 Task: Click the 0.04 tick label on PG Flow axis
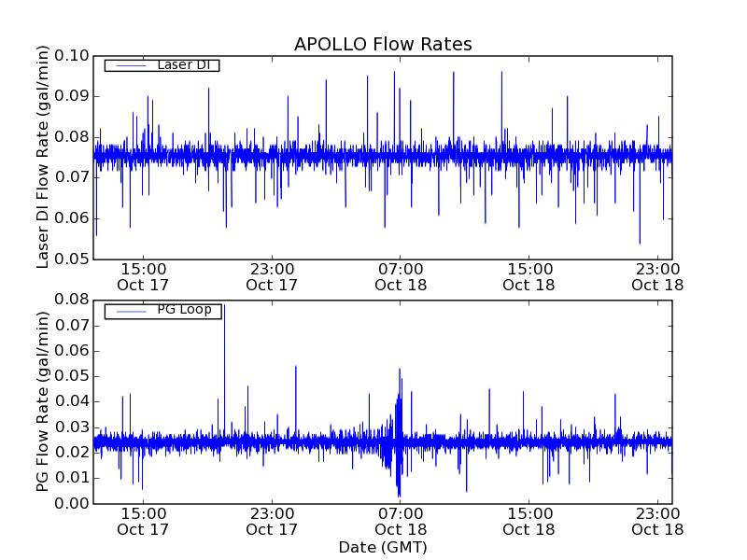tap(72, 401)
